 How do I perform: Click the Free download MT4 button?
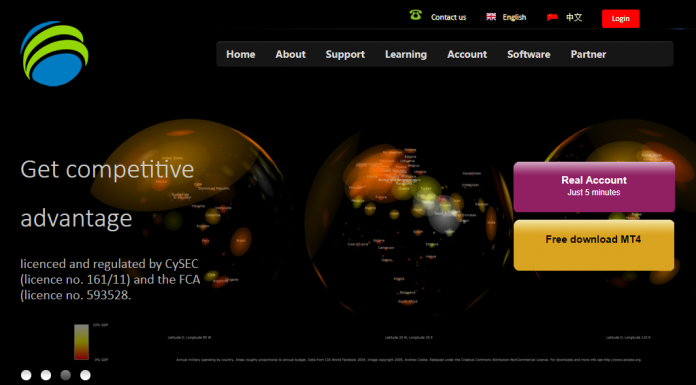594,245
